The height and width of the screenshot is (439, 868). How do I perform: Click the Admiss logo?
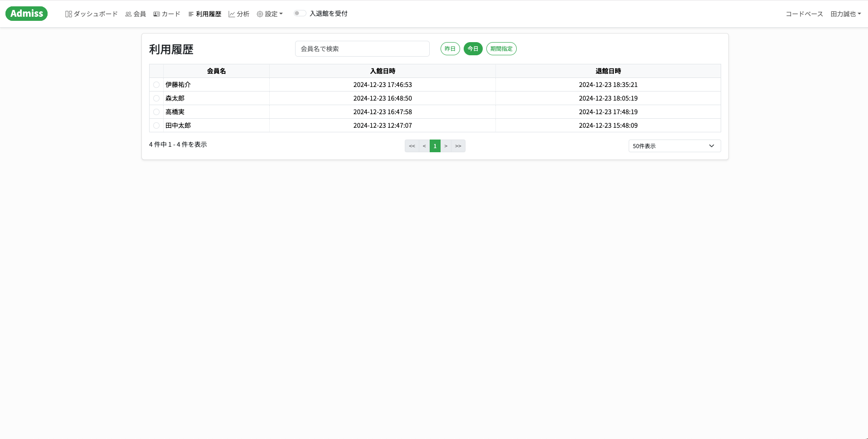coord(26,14)
